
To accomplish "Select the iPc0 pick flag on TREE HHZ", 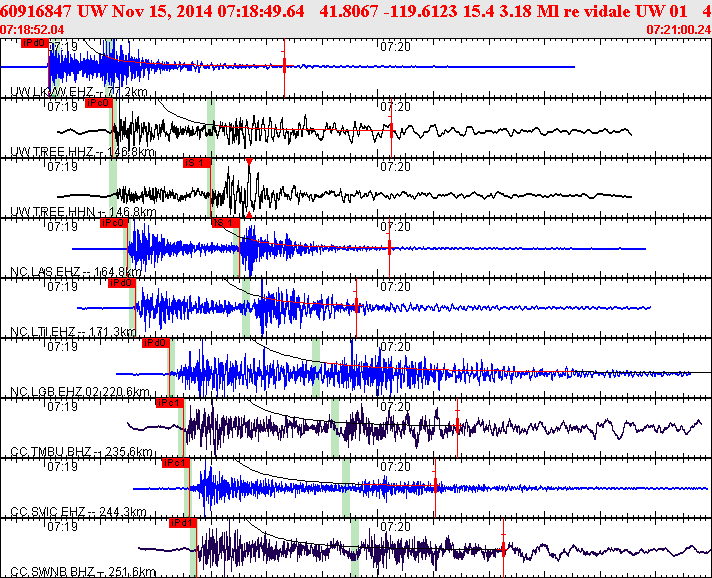I will tap(98, 103).
